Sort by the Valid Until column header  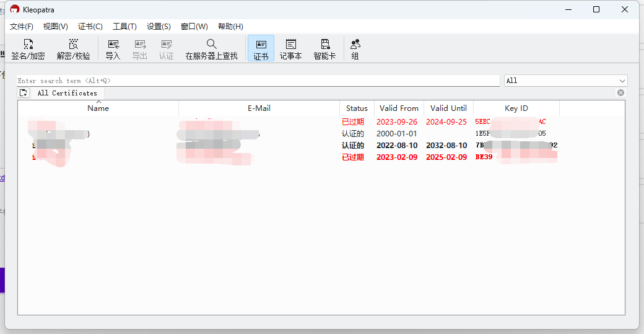coord(448,108)
